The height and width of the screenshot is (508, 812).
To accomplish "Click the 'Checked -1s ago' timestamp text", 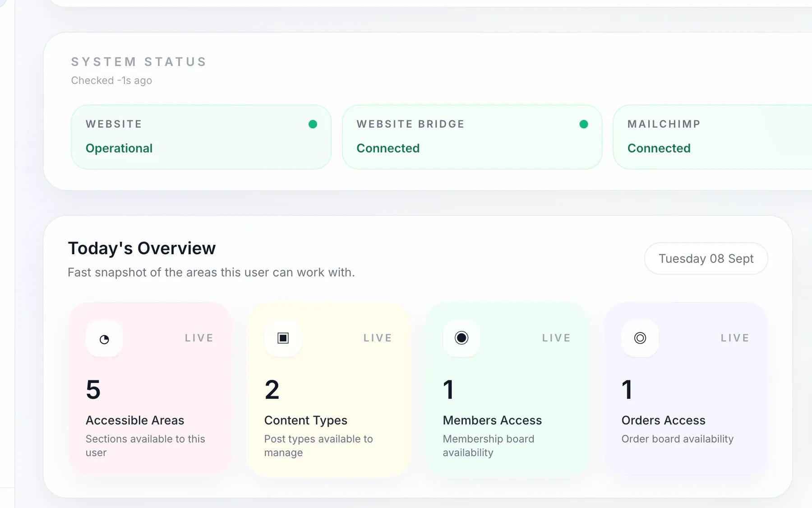I will pos(111,80).
